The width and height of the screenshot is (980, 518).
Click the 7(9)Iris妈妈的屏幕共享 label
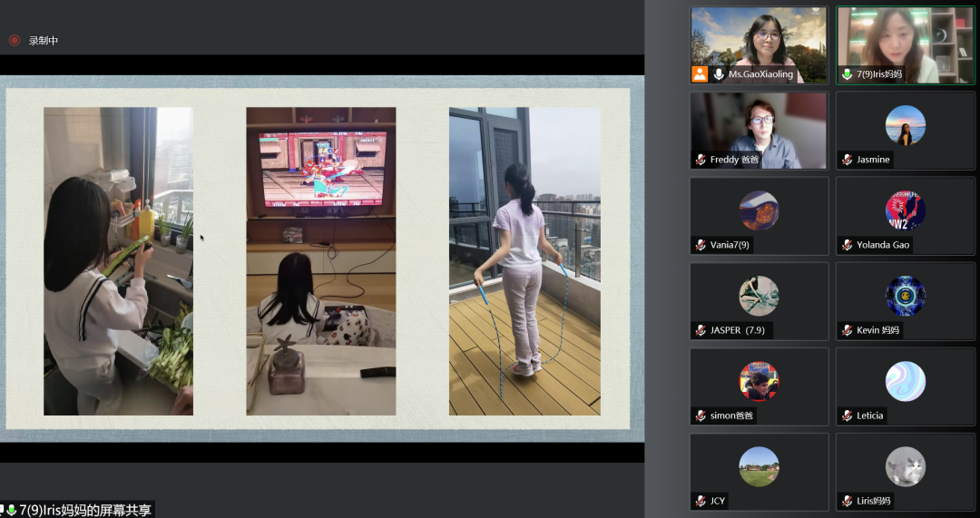point(85,511)
